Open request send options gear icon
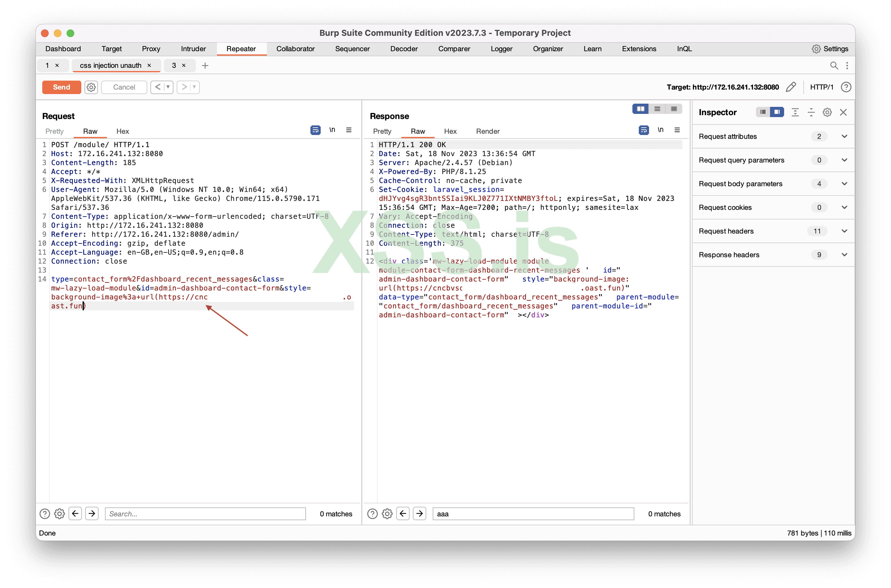Screen dimensions: 891x588 91,87
